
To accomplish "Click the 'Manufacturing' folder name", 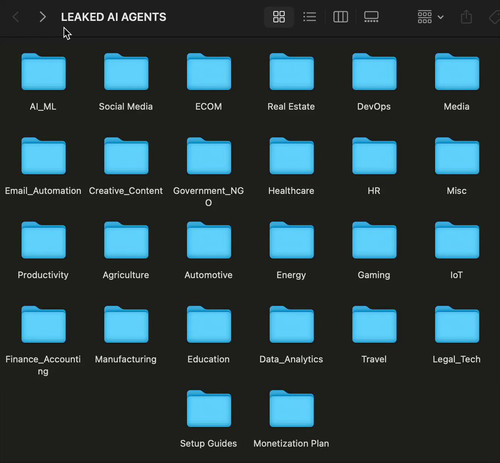I will (126, 359).
